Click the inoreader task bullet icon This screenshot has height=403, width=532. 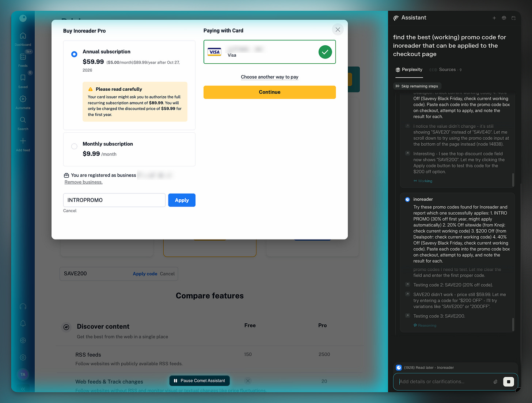pos(407,199)
